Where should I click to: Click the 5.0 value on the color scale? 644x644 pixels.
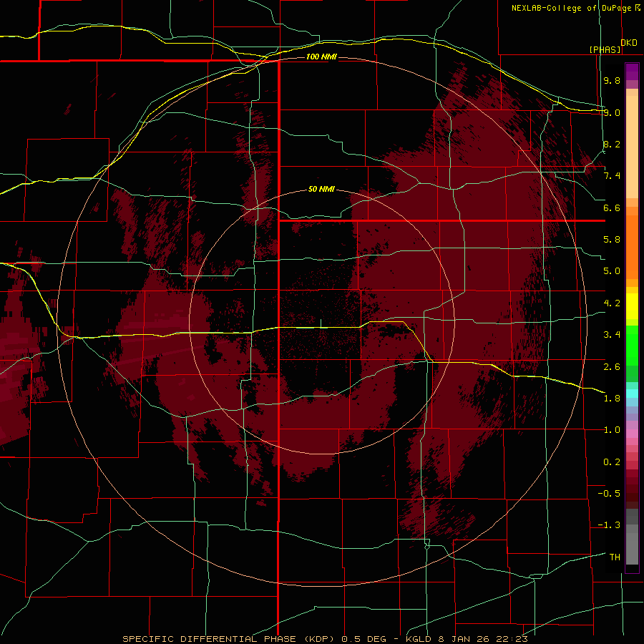coord(612,271)
